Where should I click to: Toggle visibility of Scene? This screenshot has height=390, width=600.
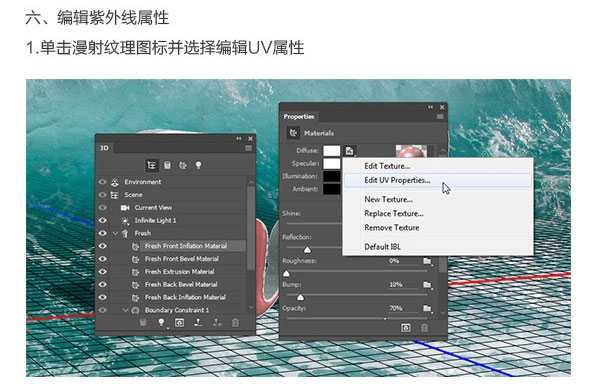pos(103,195)
